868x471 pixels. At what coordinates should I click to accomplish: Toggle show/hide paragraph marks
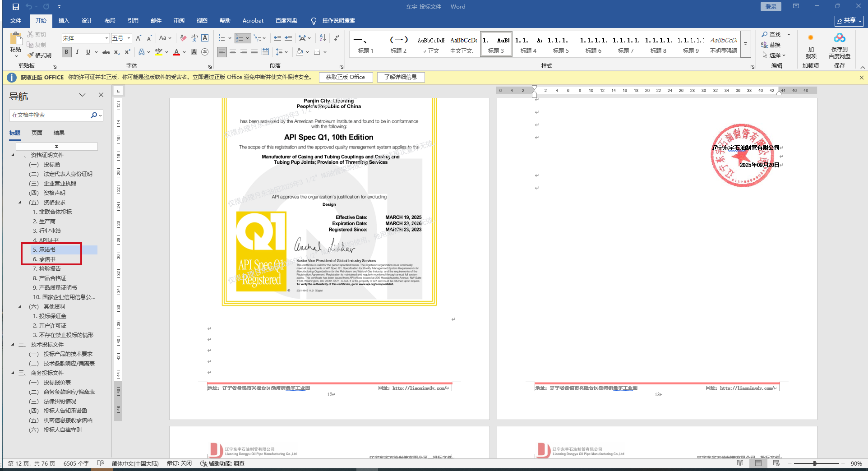click(337, 38)
